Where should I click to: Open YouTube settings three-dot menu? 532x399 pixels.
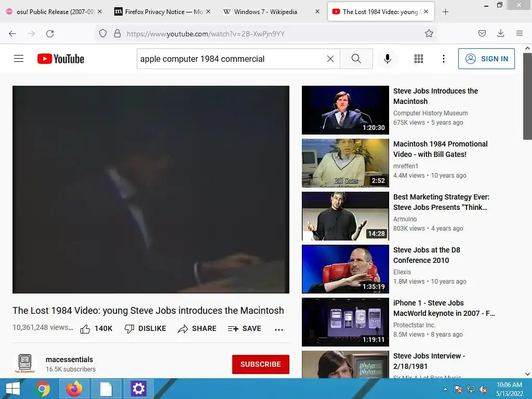444,59
